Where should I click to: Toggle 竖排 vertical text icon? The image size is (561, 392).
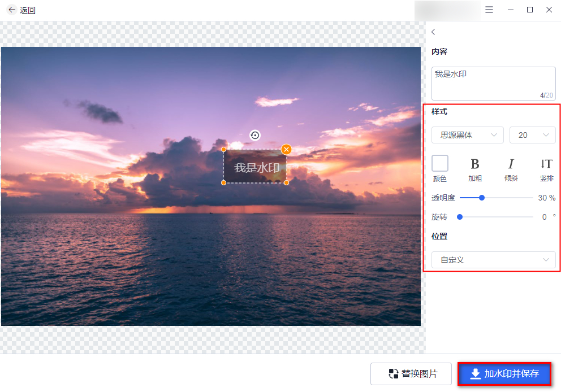pyautogui.click(x=546, y=164)
